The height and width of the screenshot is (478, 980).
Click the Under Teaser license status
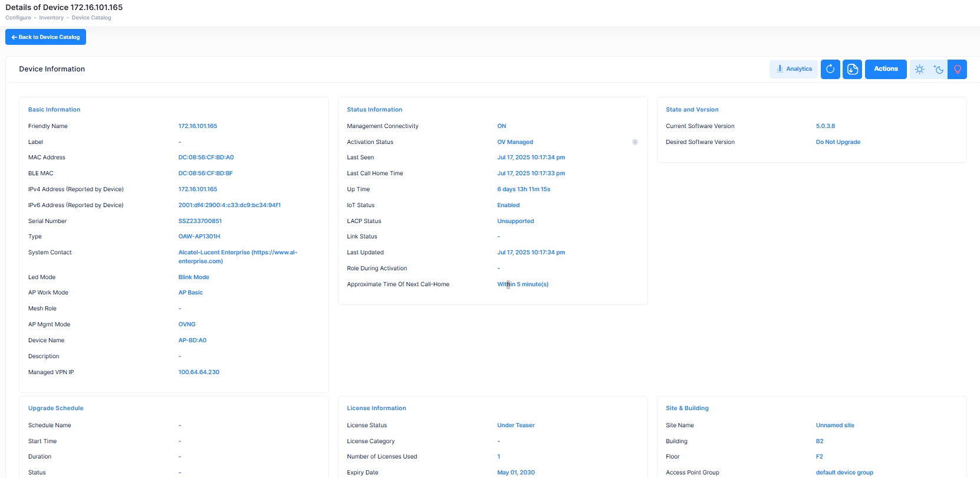pyautogui.click(x=516, y=425)
